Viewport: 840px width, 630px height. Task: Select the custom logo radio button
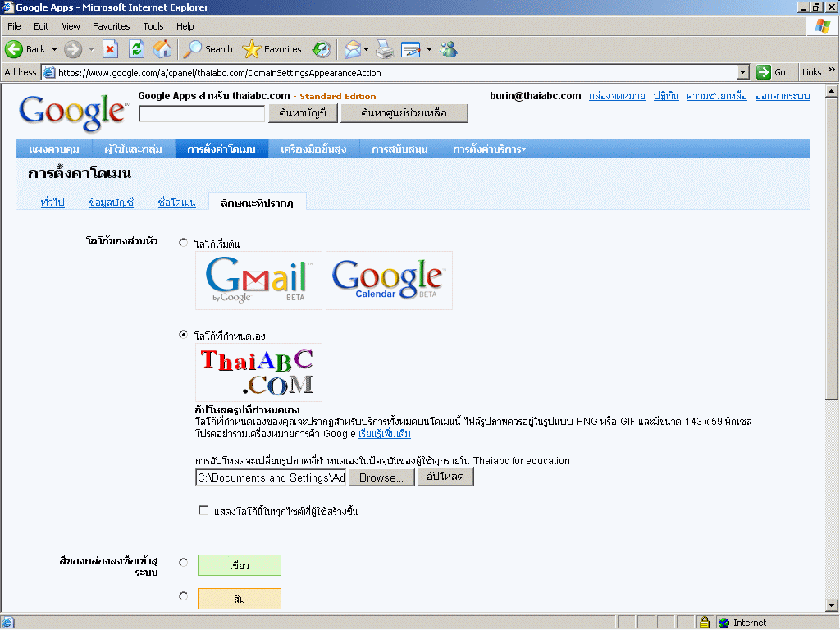click(x=183, y=334)
